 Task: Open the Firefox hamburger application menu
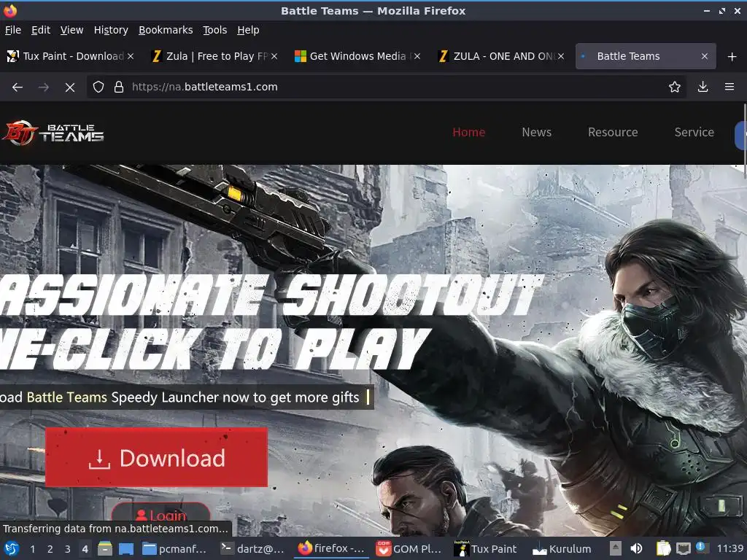729,87
